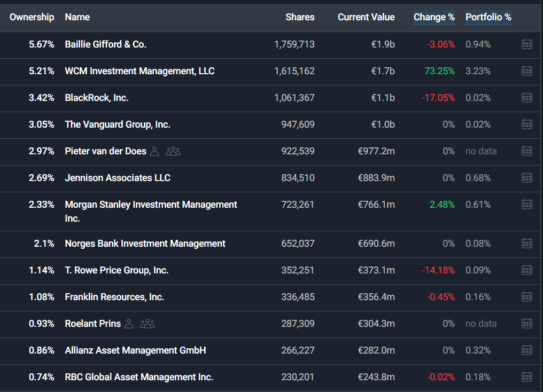Screen dimensions: 543x392
Task: Click calendar icon in Pieter van der Does row
Action: coord(527,151)
